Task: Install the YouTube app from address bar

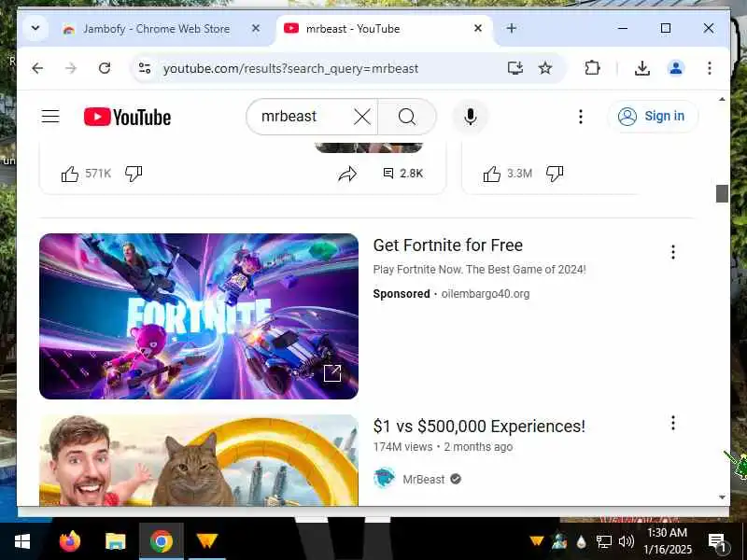Action: tap(515, 68)
